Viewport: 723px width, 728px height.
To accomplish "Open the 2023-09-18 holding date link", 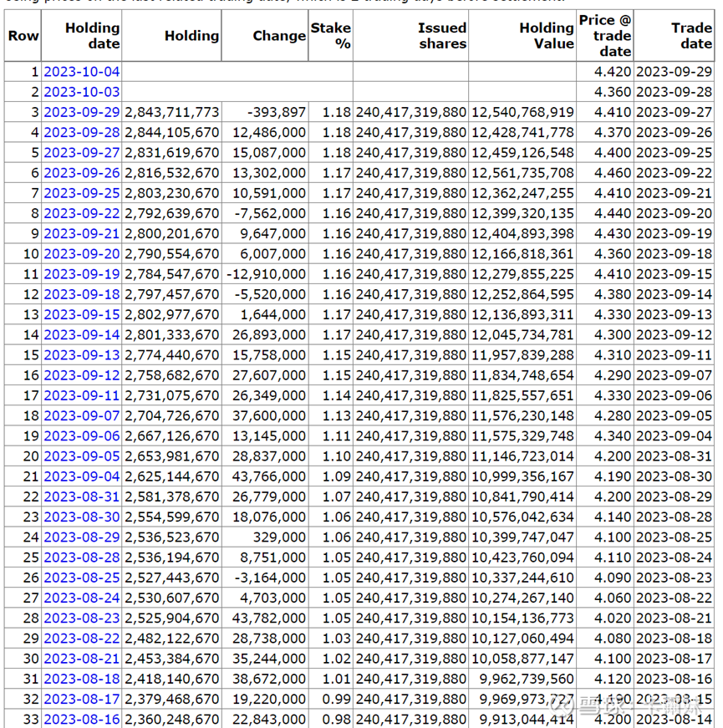I will click(x=82, y=294).
